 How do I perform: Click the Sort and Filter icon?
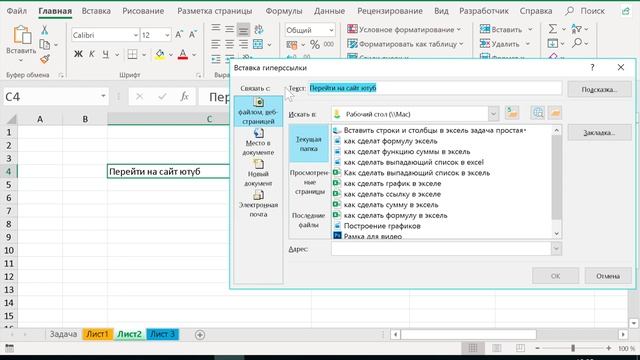[576, 29]
